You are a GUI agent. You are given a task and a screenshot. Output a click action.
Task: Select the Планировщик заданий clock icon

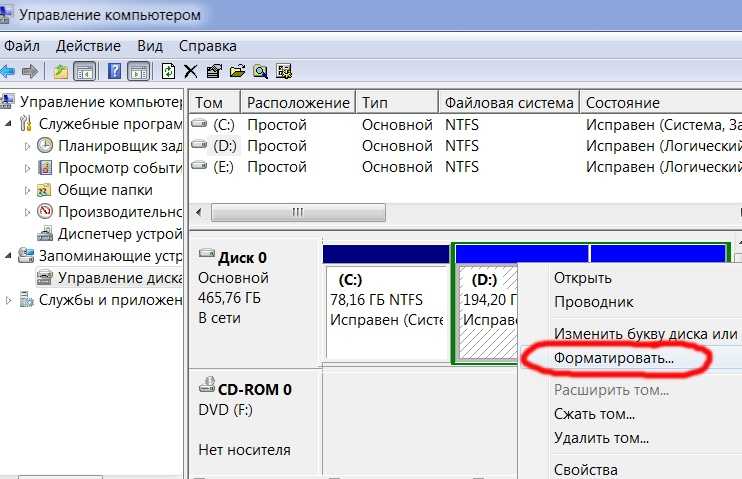pos(45,145)
